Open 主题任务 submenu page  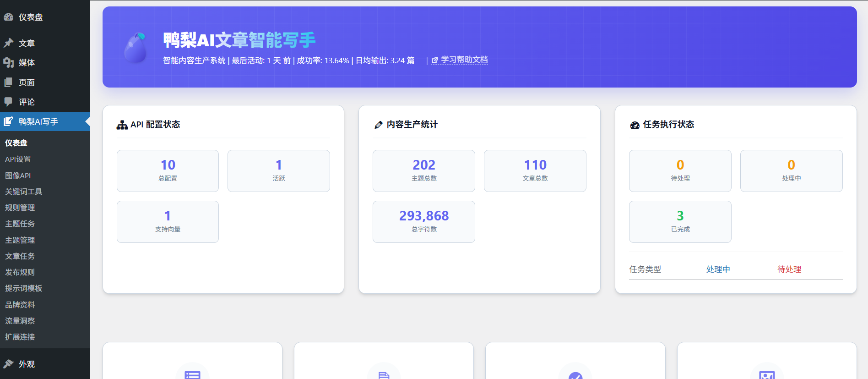(x=45, y=224)
